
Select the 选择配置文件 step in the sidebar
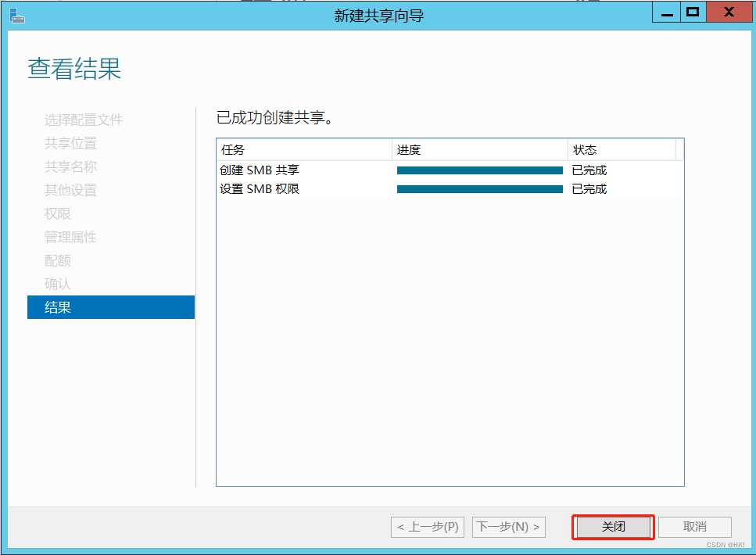pos(84,120)
